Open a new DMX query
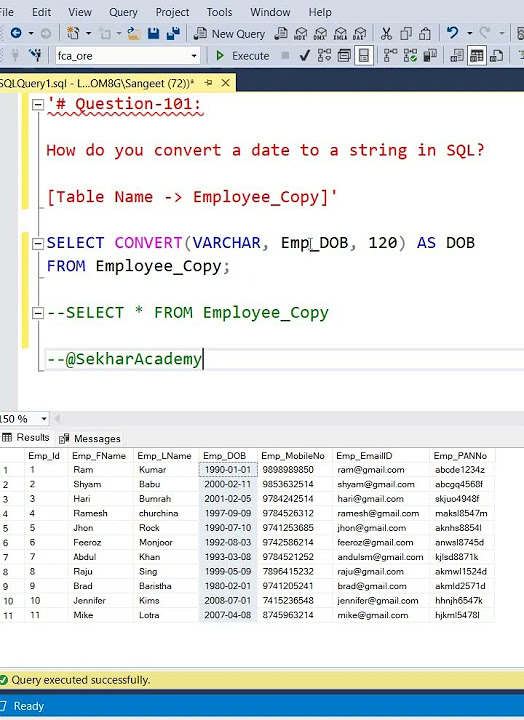Viewport: 524px width, 720px height. click(x=321, y=34)
